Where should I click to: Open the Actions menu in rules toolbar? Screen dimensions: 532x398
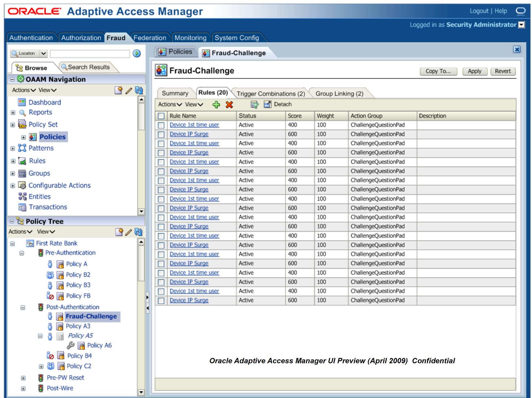coord(170,104)
